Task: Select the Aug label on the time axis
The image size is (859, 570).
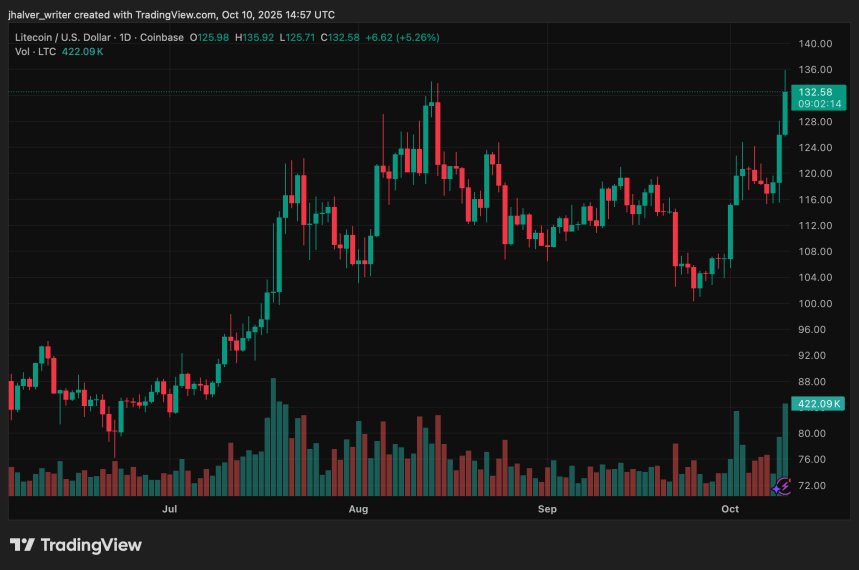Action: 358,510
